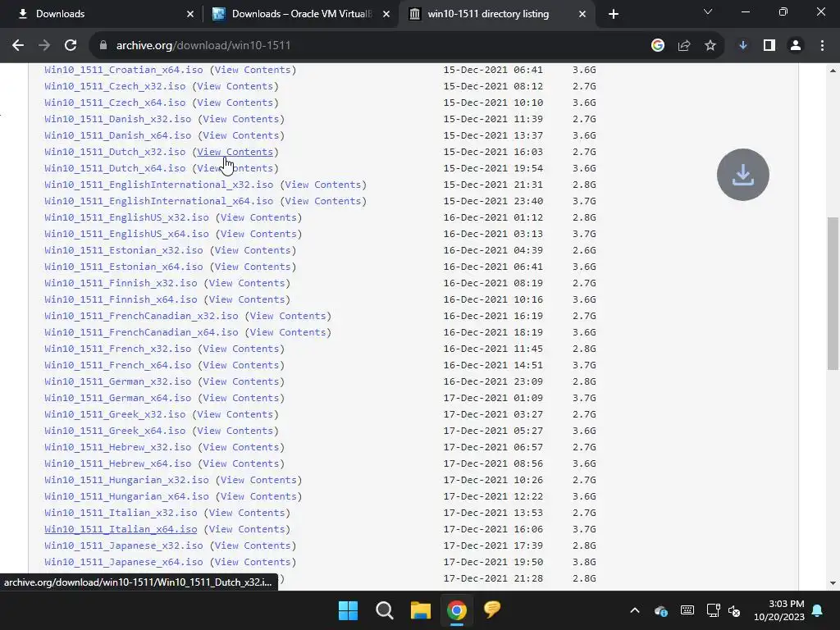Download Win10_1511_Finnish_x64.iso
The height and width of the screenshot is (630, 840).
click(121, 299)
